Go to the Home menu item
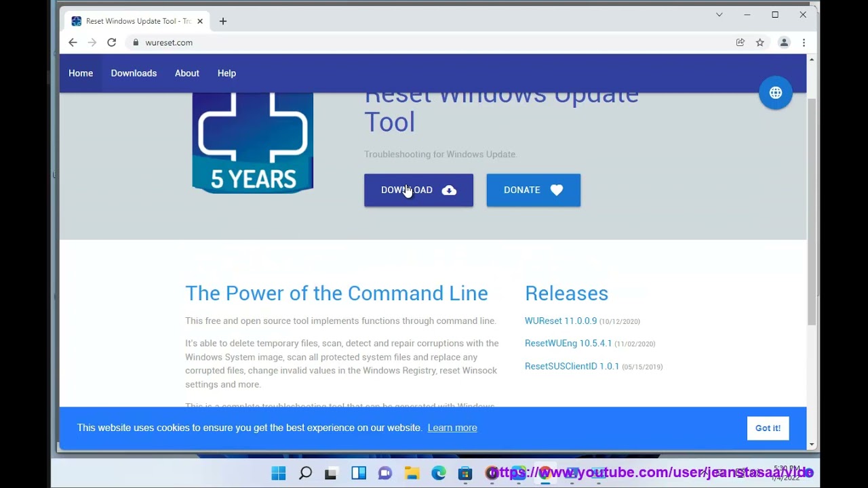This screenshot has width=868, height=488. (x=81, y=73)
